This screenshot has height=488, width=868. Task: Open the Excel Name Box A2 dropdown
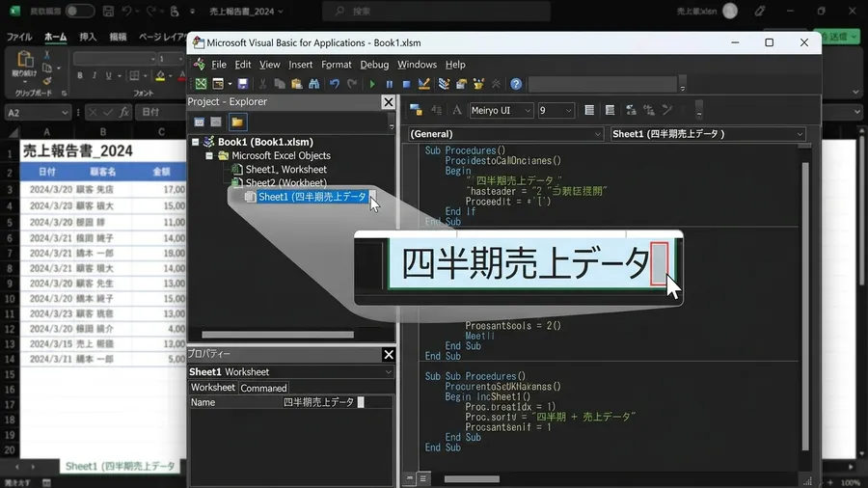(65, 112)
